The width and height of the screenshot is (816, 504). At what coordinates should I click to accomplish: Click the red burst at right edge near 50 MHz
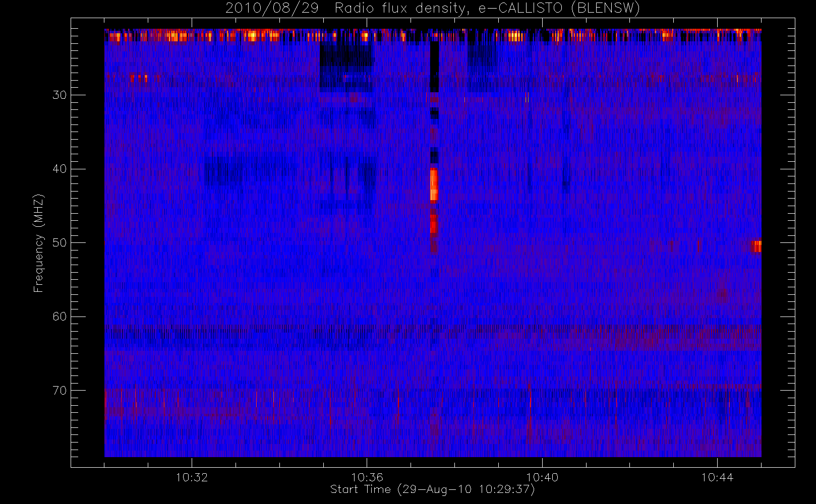click(756, 246)
